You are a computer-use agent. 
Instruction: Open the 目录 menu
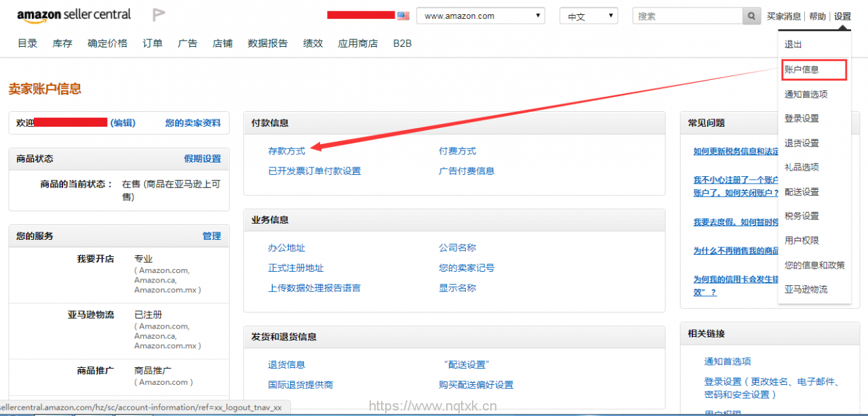pyautogui.click(x=28, y=43)
